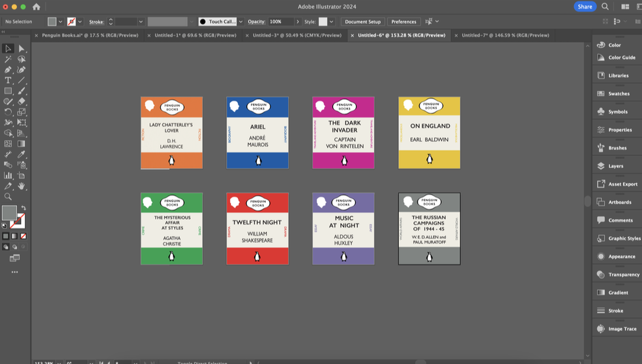This screenshot has width=642, height=364.
Task: Select the Shape Builder tool
Action: tap(8, 133)
